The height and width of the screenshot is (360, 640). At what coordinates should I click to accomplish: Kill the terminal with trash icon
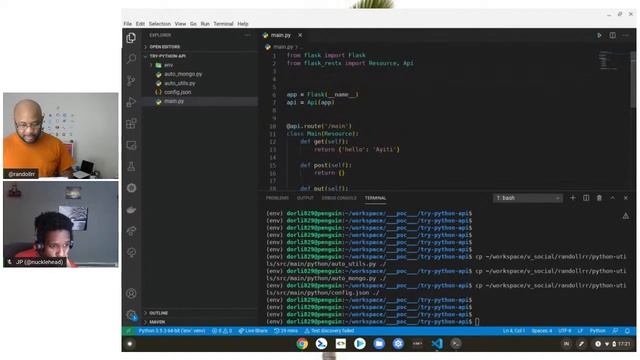point(599,198)
